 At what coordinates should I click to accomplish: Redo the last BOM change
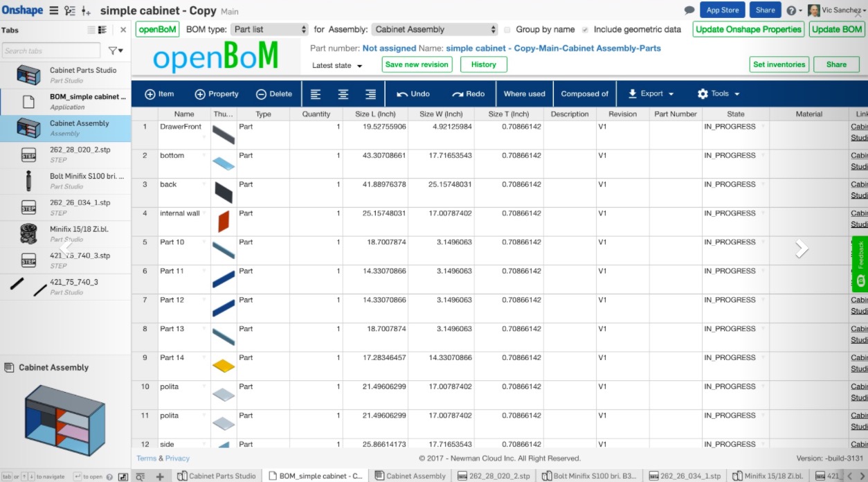coord(468,93)
